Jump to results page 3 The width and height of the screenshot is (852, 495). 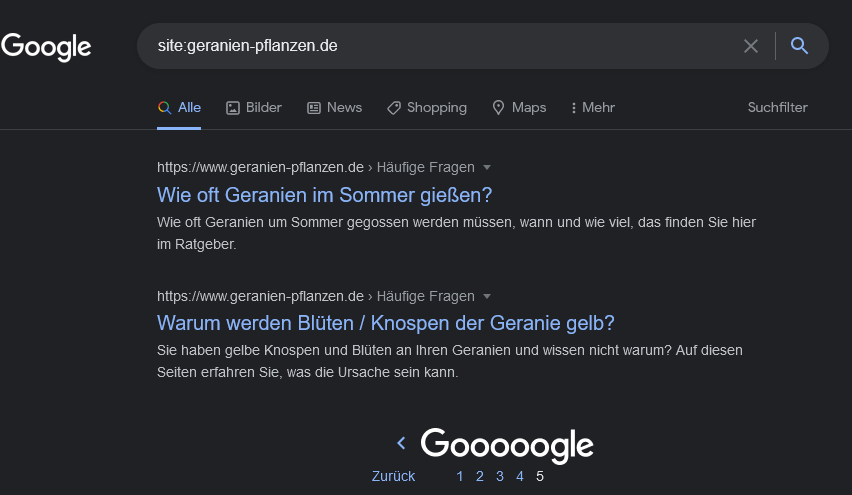pyautogui.click(x=500, y=476)
